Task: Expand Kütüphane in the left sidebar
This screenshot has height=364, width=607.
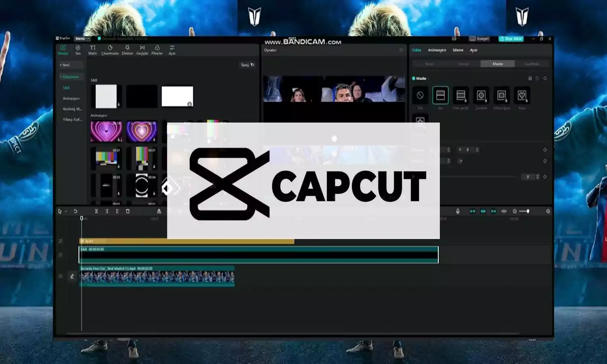Action: (x=71, y=76)
